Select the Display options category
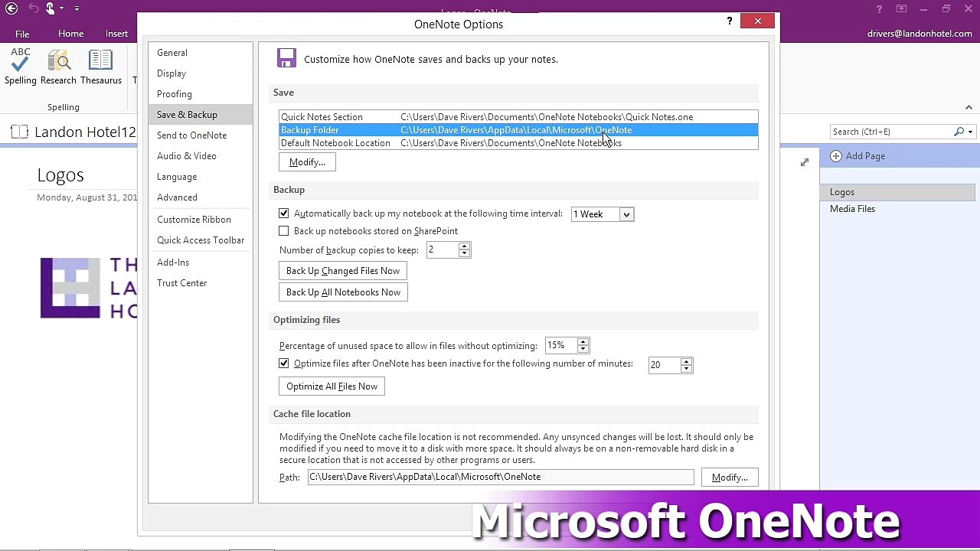 201,73
